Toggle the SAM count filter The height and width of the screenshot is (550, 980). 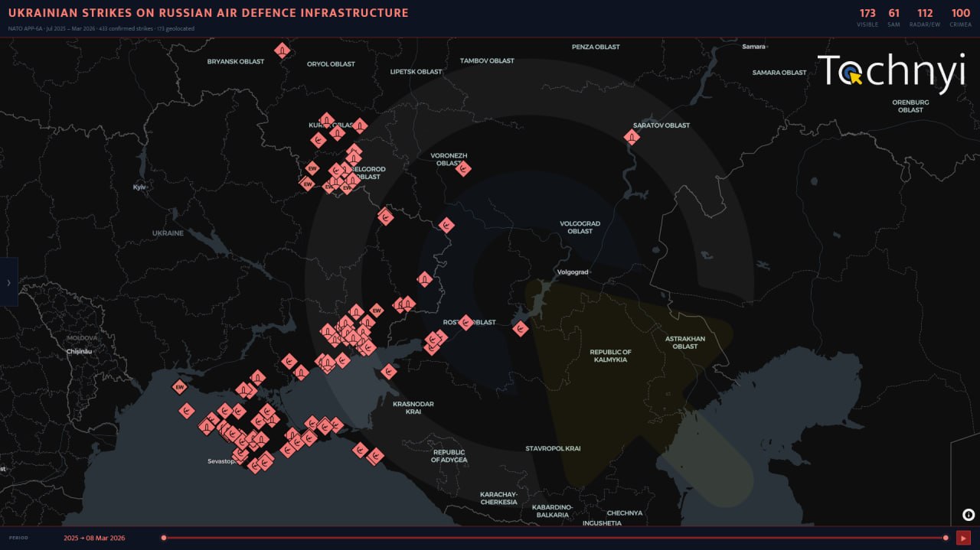click(x=893, y=18)
